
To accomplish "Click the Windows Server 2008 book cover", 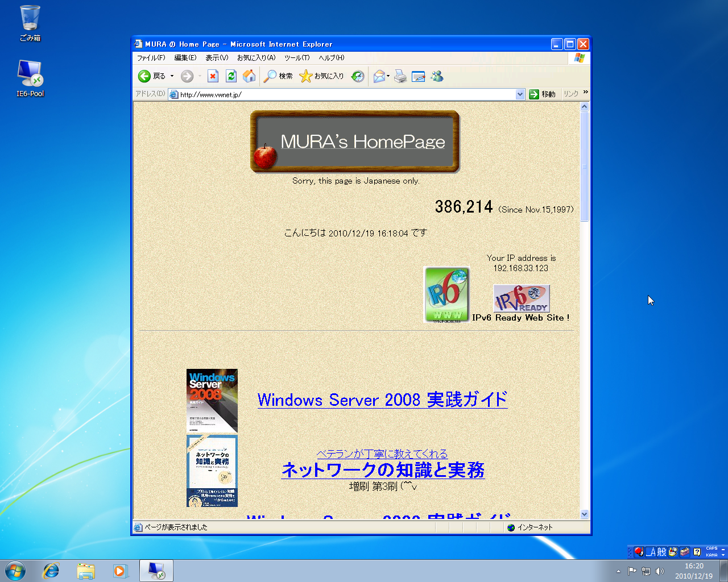I will click(x=212, y=401).
